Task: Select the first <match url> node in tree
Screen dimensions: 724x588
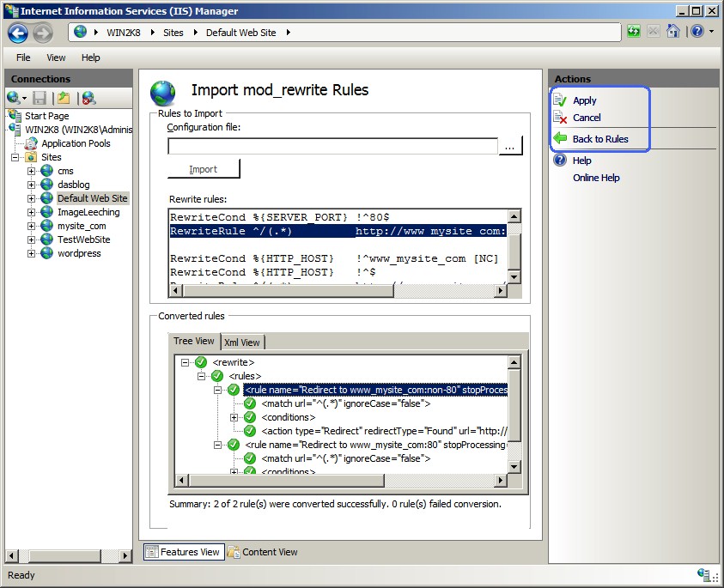Action: pyautogui.click(x=346, y=403)
